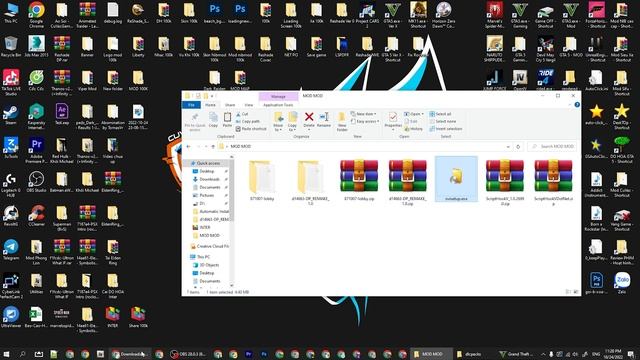Select the 371007-lobby.zip archive
The height and width of the screenshot is (360, 640).
point(359,179)
